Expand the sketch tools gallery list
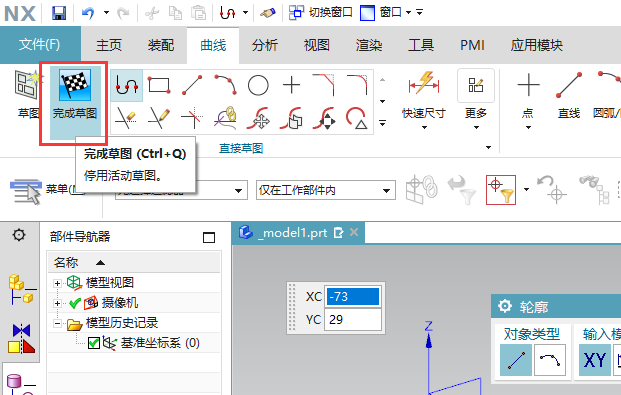This screenshot has height=395, width=621. [382, 123]
